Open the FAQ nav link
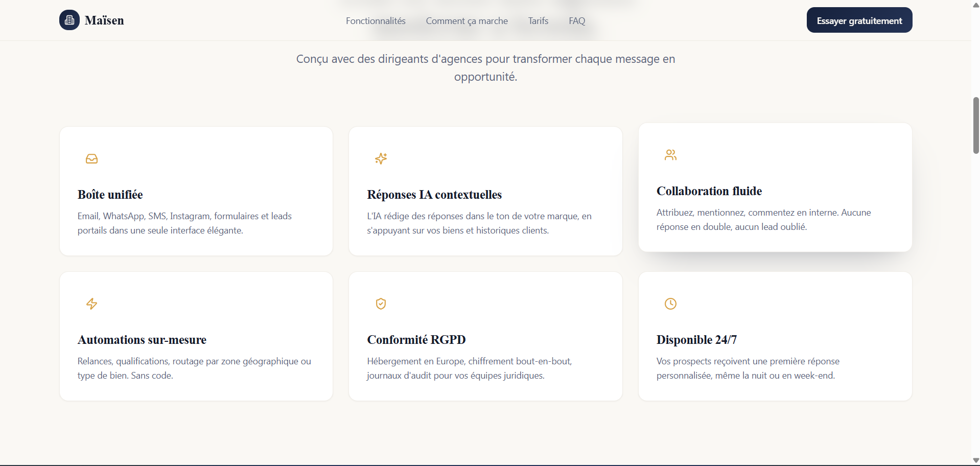Viewport: 980px width, 466px height. 577,21
